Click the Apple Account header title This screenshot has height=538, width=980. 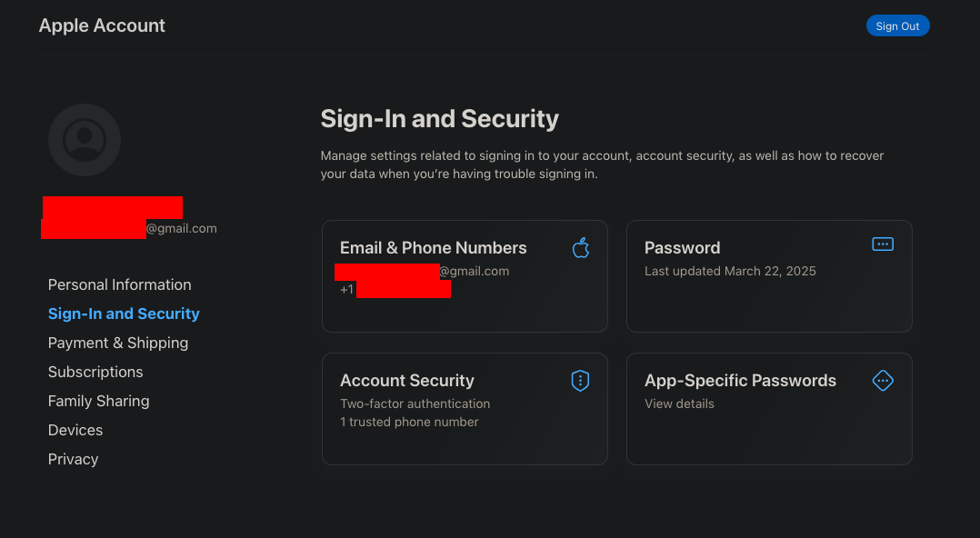102,25
